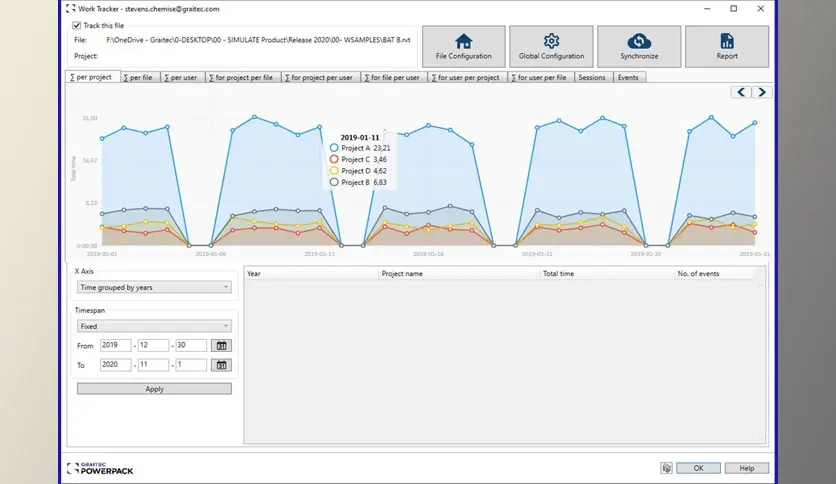Switch to the Sessions tab
836x484 pixels.
coord(592,77)
